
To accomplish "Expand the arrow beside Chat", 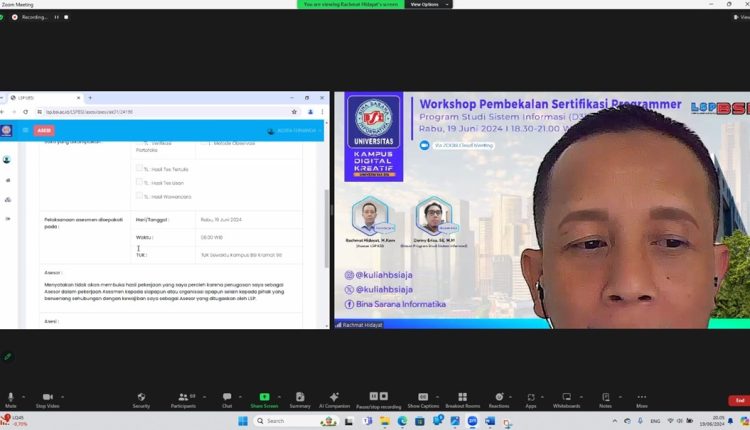I will point(240,397).
